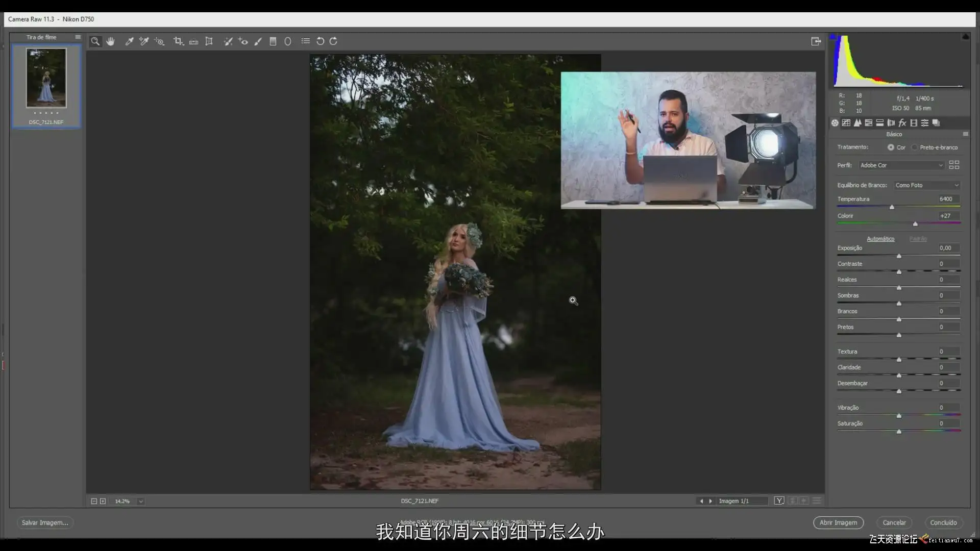
Task: Expand the Equilíbrio de Branco dropdown
Action: 927,185
